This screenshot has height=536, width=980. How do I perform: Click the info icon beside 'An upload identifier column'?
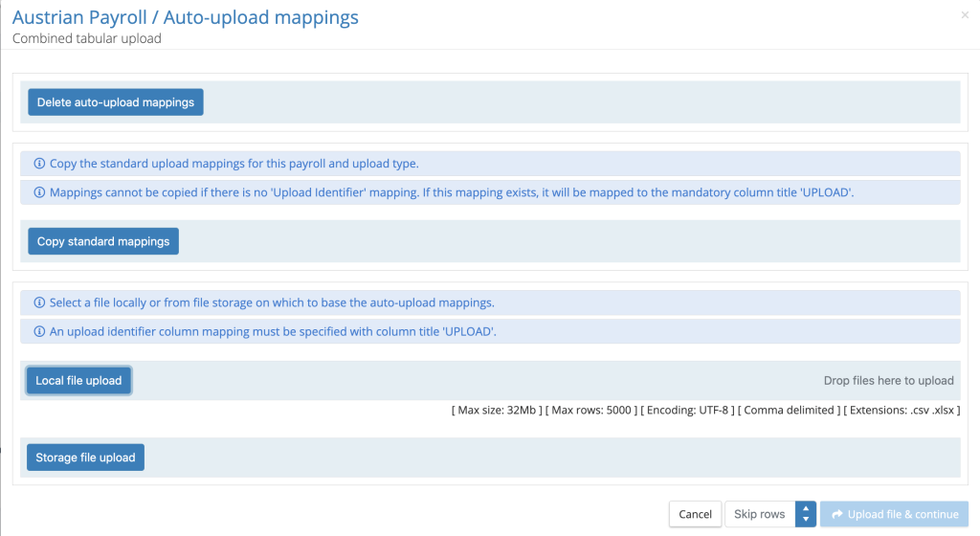[x=39, y=332]
